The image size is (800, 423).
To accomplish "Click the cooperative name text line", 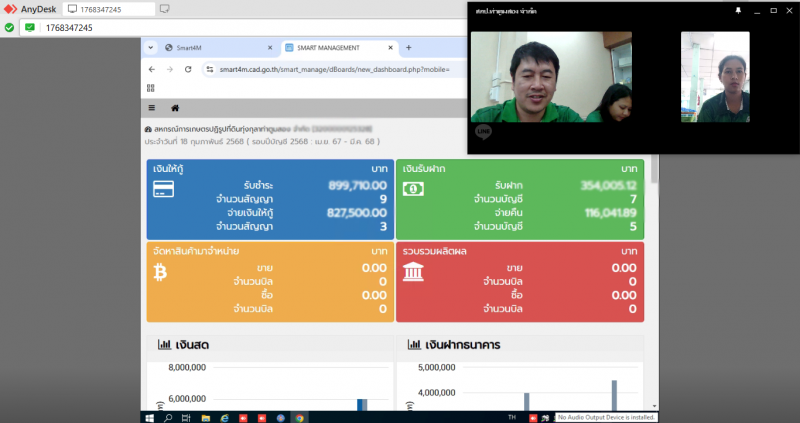I will coord(258,129).
